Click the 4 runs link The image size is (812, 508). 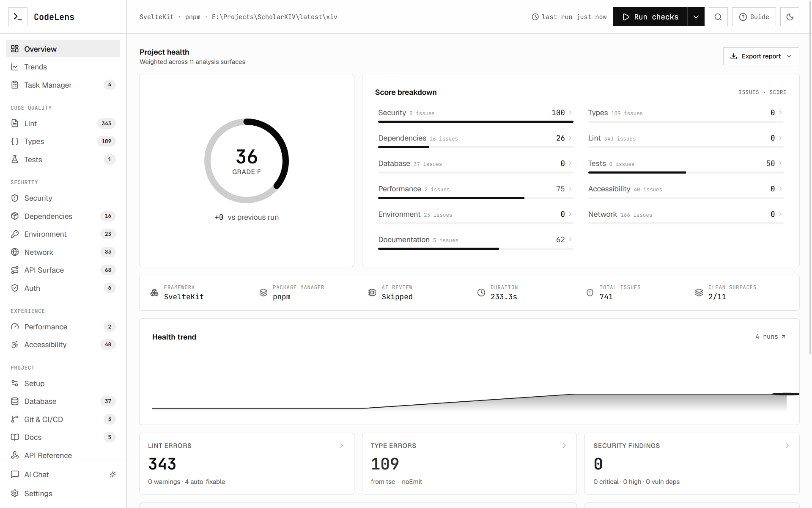771,337
